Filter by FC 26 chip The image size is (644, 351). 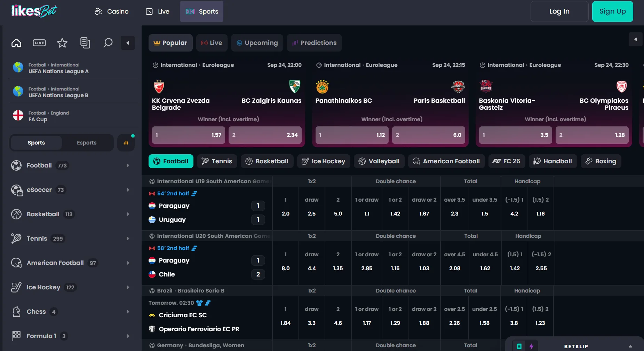tap(507, 161)
